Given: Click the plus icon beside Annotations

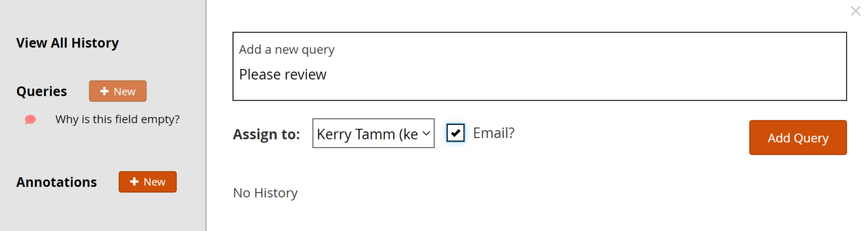Looking at the screenshot, I should (x=134, y=182).
